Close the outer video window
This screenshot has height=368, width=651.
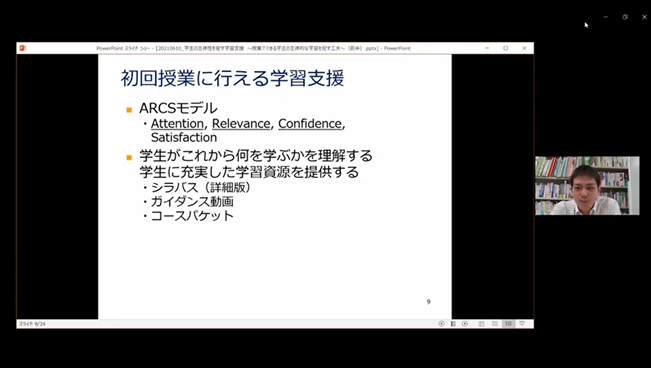point(644,17)
